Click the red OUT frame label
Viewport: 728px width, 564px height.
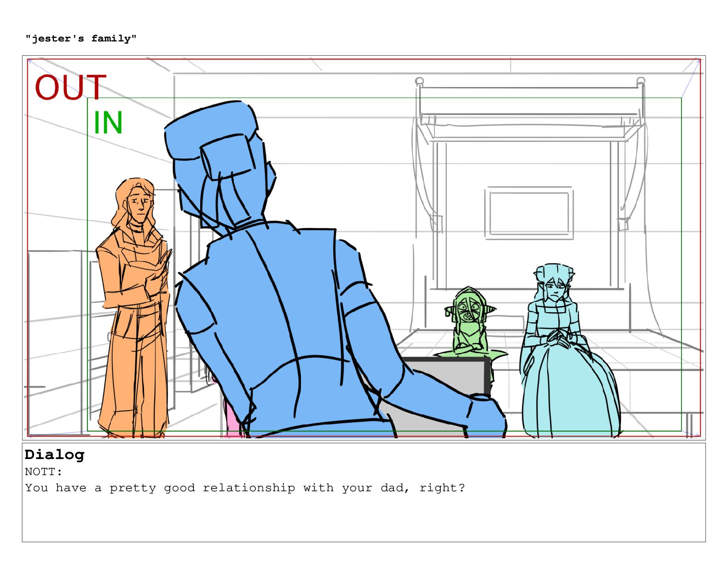point(71,87)
